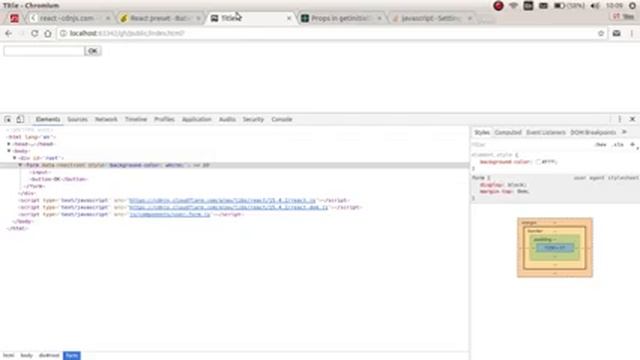This screenshot has width=640, height=360.
Task: Toggle the :hov element state panel
Action: tap(600, 144)
